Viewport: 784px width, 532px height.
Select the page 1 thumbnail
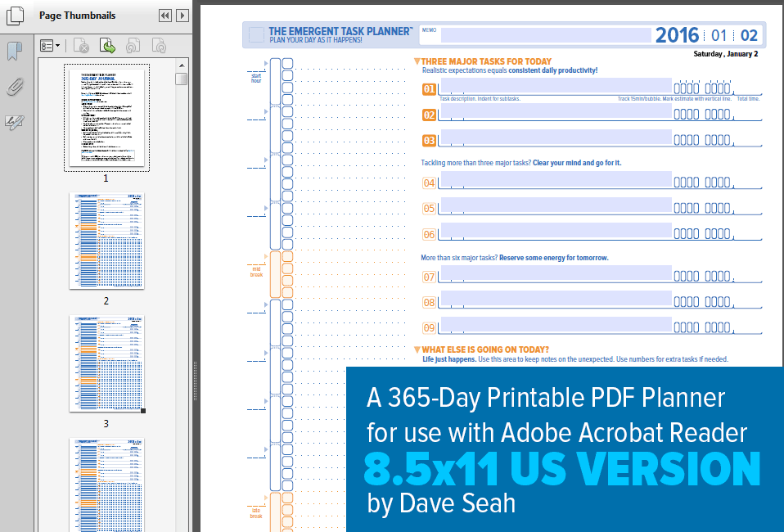(106, 118)
